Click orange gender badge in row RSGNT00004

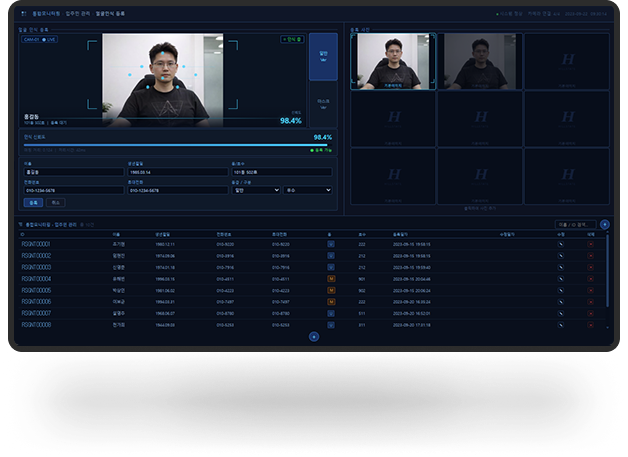[x=330, y=278]
